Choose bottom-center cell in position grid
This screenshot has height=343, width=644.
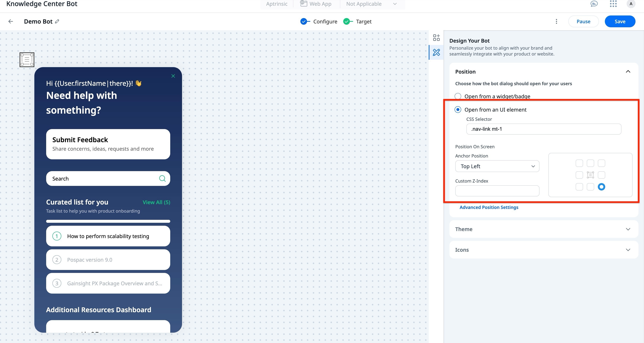(590, 187)
